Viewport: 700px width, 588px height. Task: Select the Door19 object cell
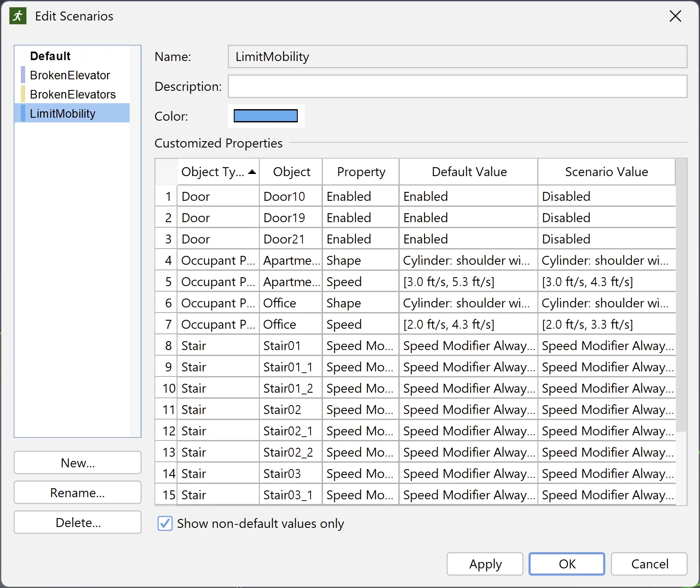[x=291, y=217]
